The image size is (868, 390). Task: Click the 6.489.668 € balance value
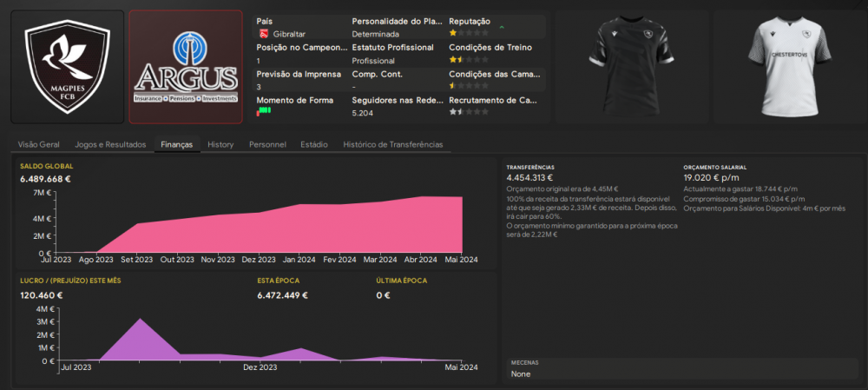pyautogui.click(x=45, y=179)
